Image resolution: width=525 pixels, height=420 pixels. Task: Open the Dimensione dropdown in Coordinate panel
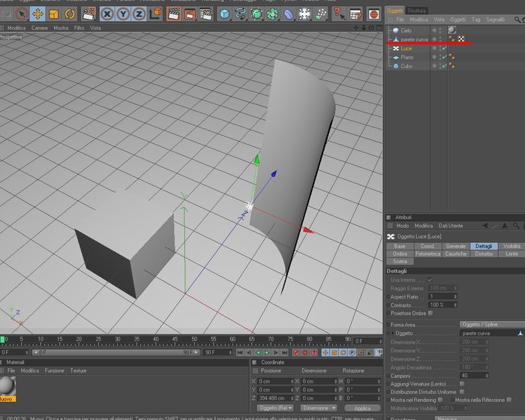[x=319, y=408]
